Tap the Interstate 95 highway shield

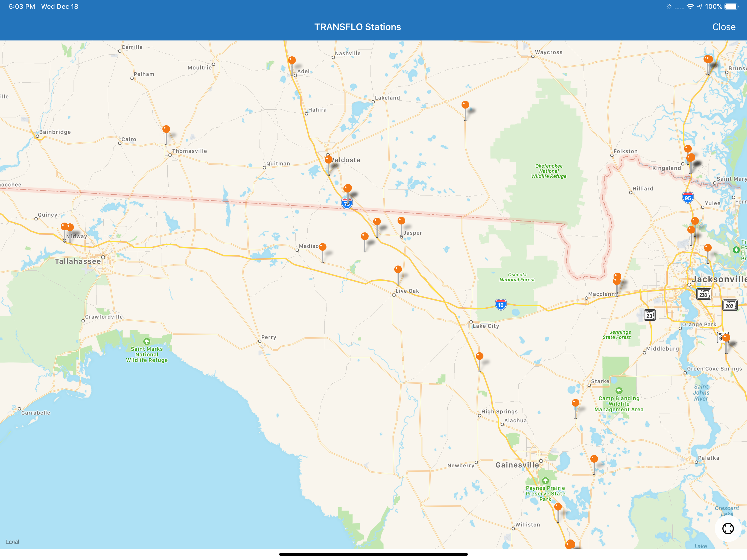coord(688,198)
